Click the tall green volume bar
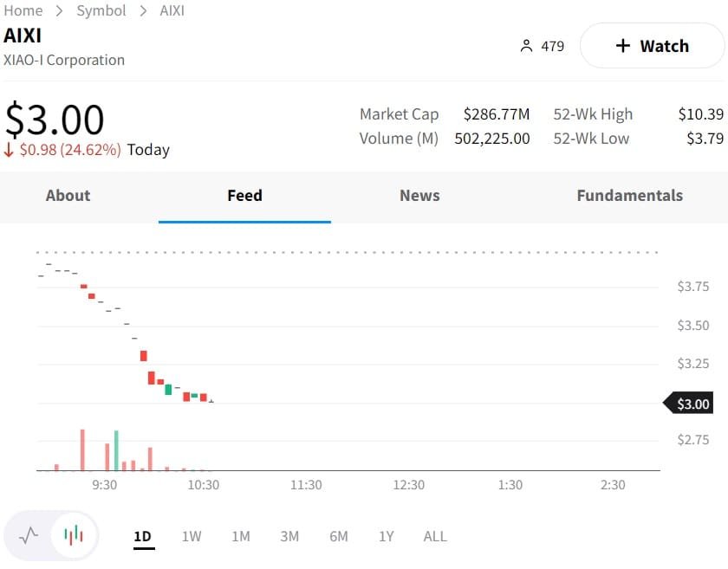Viewport: 728px width, 569px height. 116,450
